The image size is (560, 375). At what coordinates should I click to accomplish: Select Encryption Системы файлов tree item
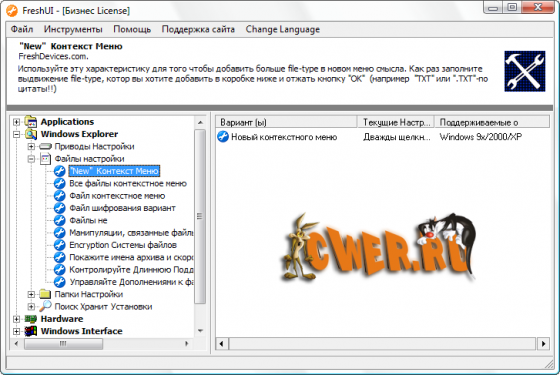123,245
